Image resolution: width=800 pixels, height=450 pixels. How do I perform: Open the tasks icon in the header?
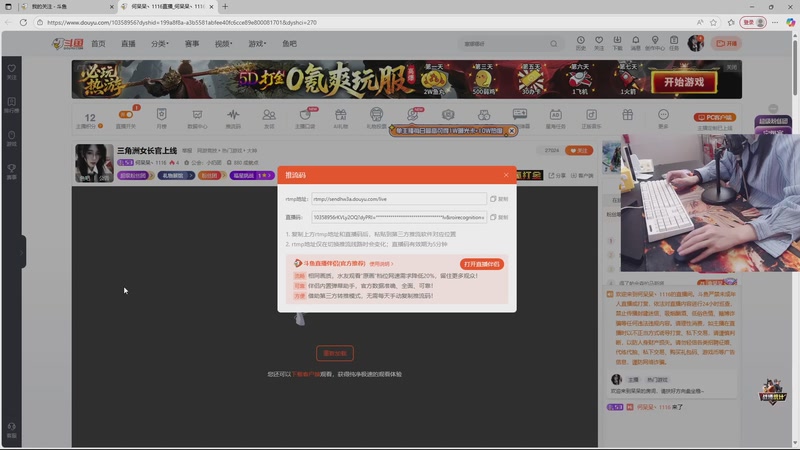tap(674, 43)
